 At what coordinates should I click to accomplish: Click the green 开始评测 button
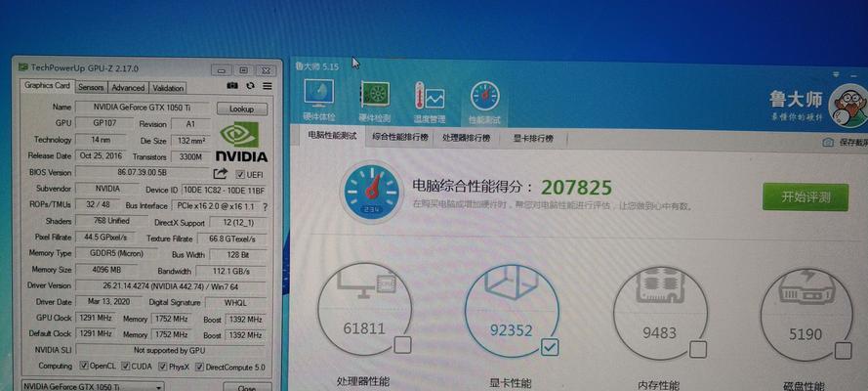[806, 197]
